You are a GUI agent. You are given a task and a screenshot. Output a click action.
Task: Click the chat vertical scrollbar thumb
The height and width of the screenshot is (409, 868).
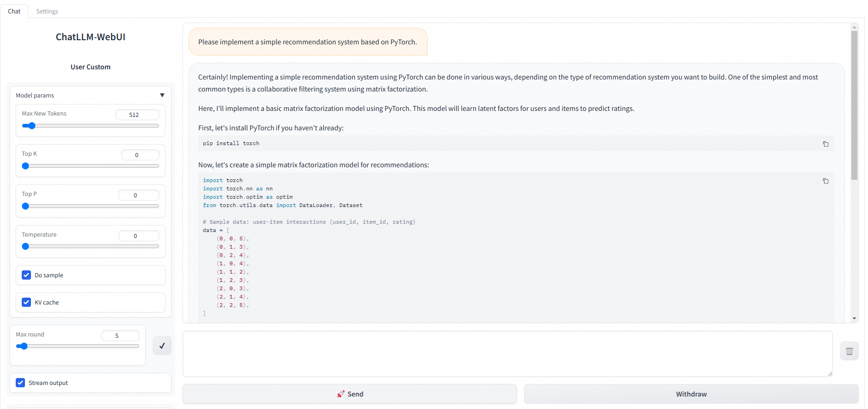pyautogui.click(x=854, y=105)
